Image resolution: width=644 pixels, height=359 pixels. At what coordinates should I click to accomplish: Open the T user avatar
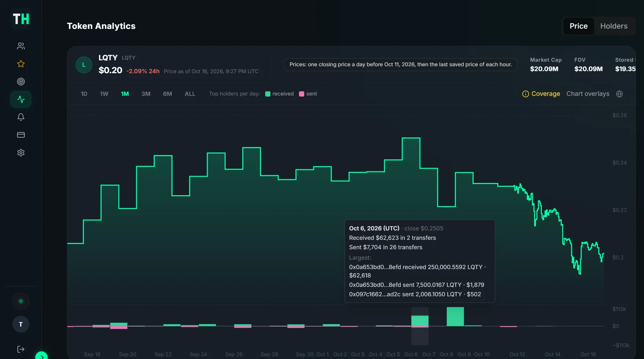point(21,324)
